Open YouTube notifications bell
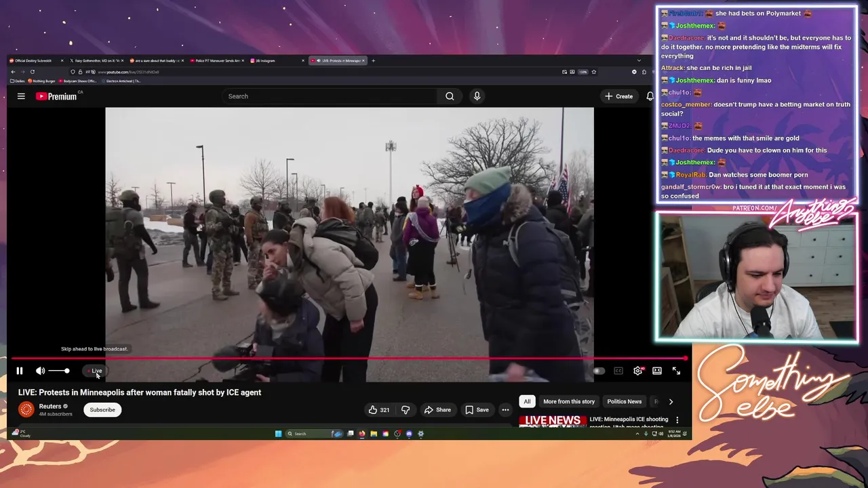Image resolution: width=868 pixels, height=488 pixels. click(x=650, y=96)
